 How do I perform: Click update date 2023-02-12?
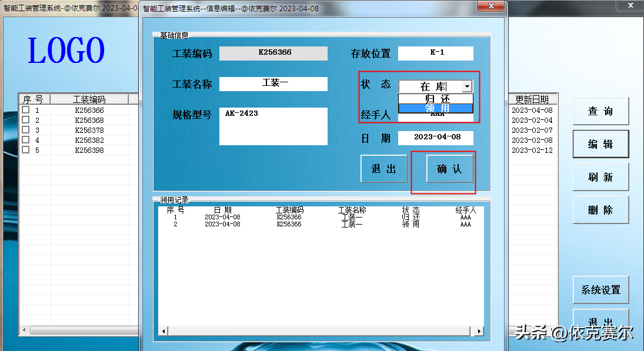click(532, 151)
